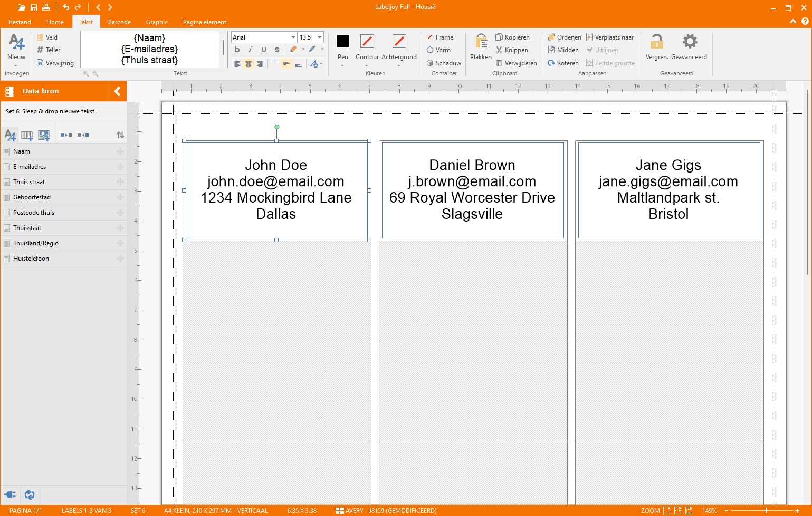Apply text highlight color marker
812x516 pixels.
pos(293,49)
